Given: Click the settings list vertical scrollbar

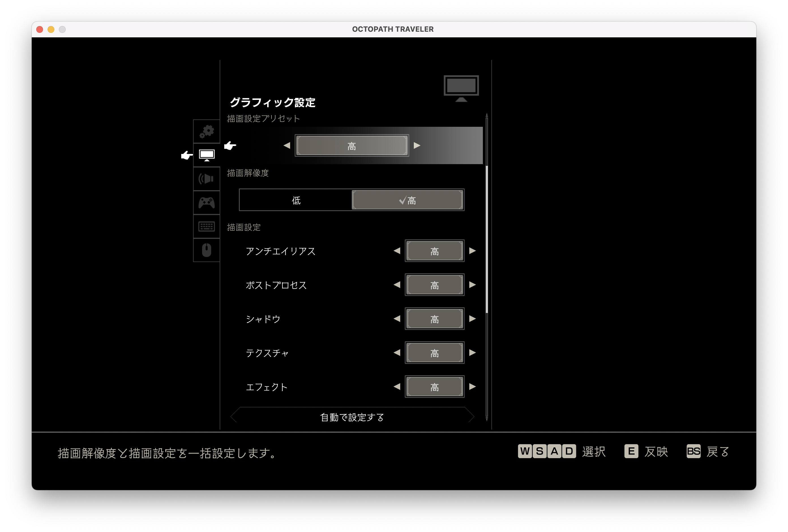Looking at the screenshot, I should [x=487, y=239].
